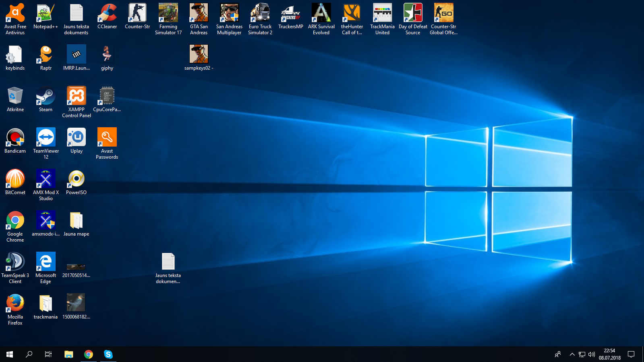The width and height of the screenshot is (644, 362).
Task: Open BitComet desktop shortcut
Action: [x=15, y=182]
